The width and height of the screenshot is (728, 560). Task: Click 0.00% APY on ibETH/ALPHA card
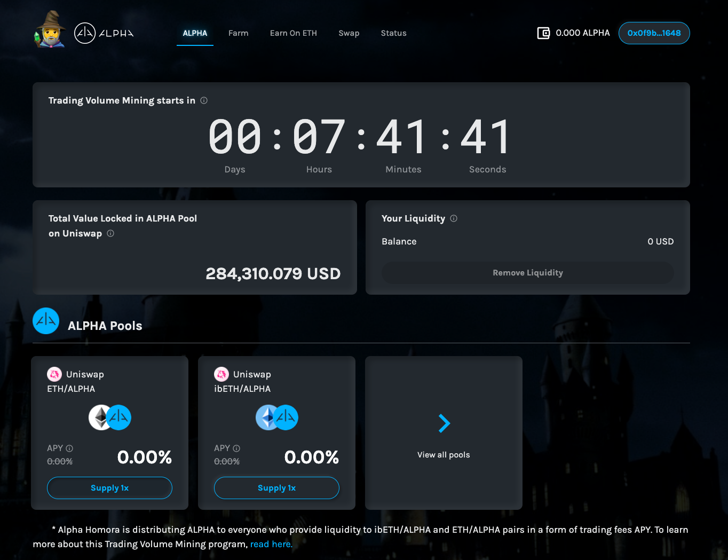tap(312, 457)
